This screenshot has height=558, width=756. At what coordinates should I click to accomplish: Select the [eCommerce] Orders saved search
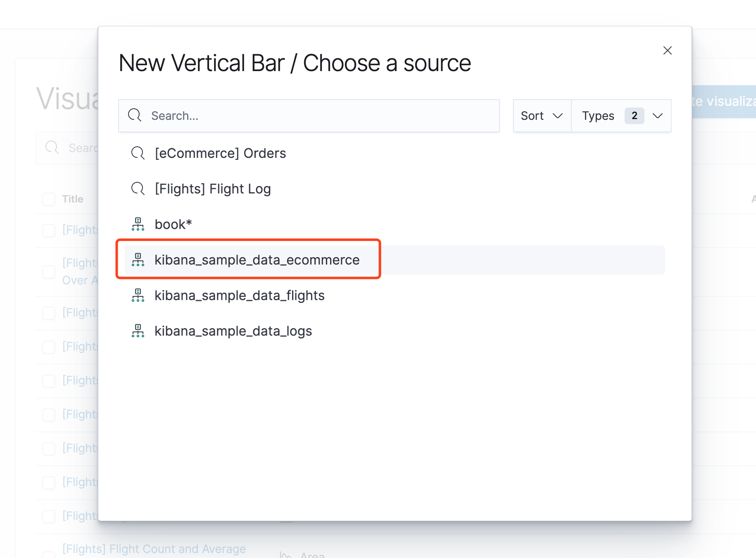(220, 153)
